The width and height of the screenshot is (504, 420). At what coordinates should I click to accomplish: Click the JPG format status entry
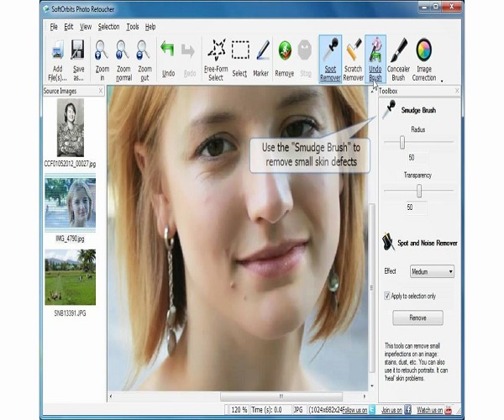point(298,410)
